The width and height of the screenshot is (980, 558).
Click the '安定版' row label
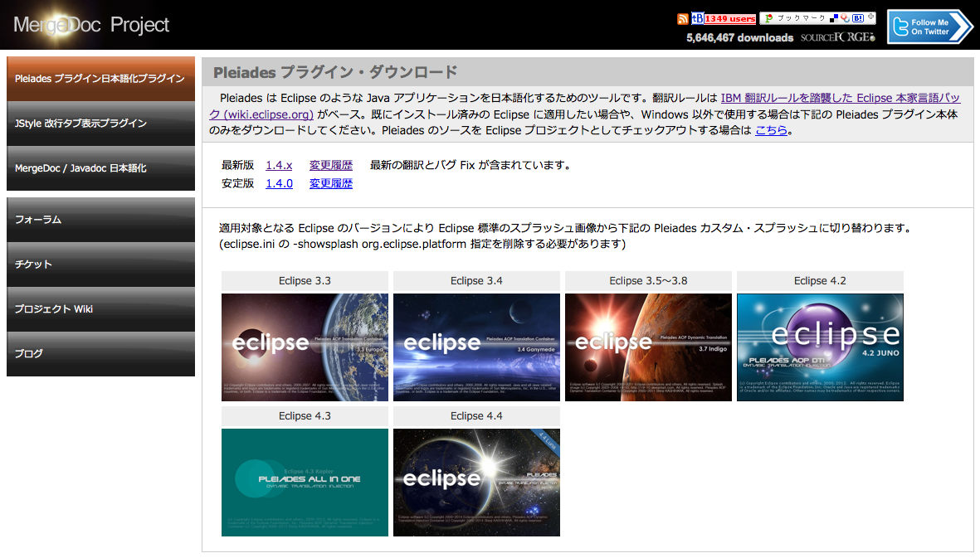click(237, 183)
